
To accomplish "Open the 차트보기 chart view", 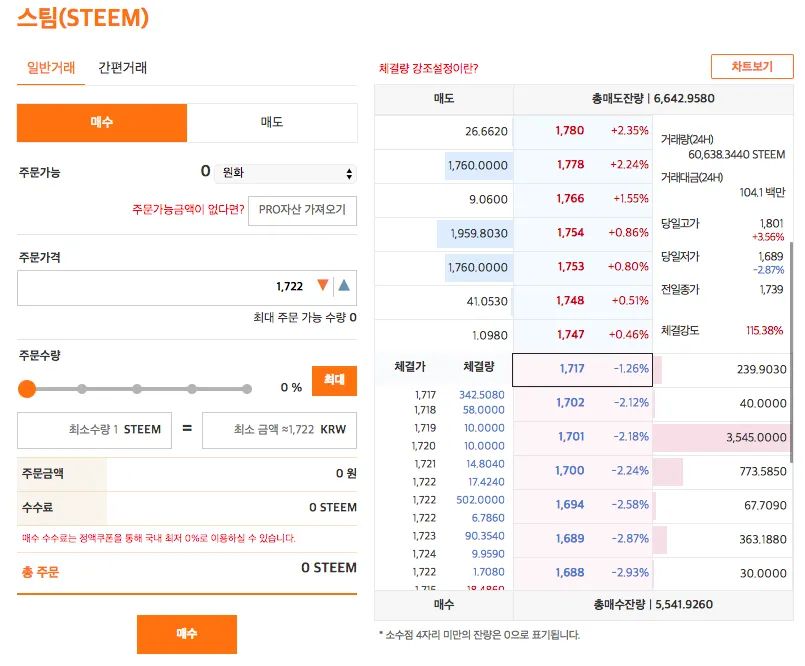I will [x=752, y=67].
